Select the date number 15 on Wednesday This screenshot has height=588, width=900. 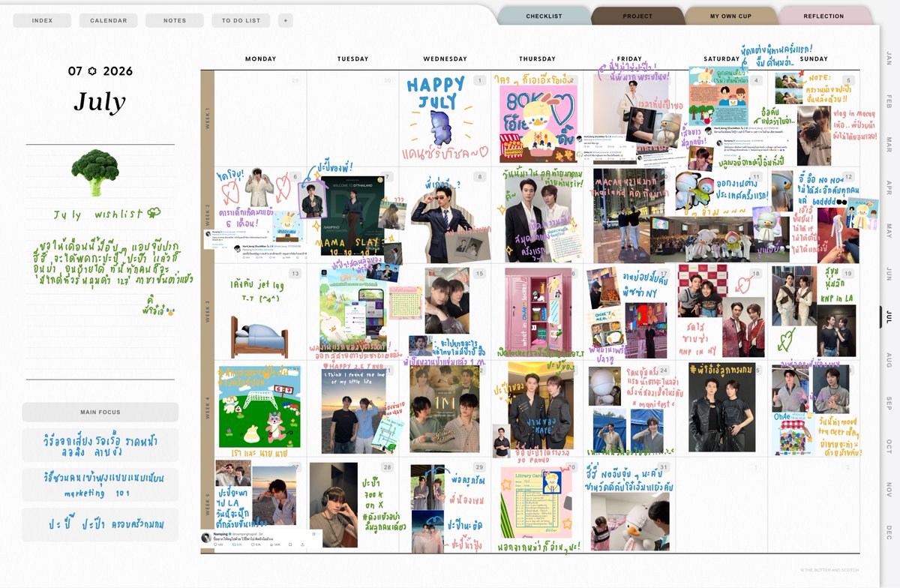(480, 274)
